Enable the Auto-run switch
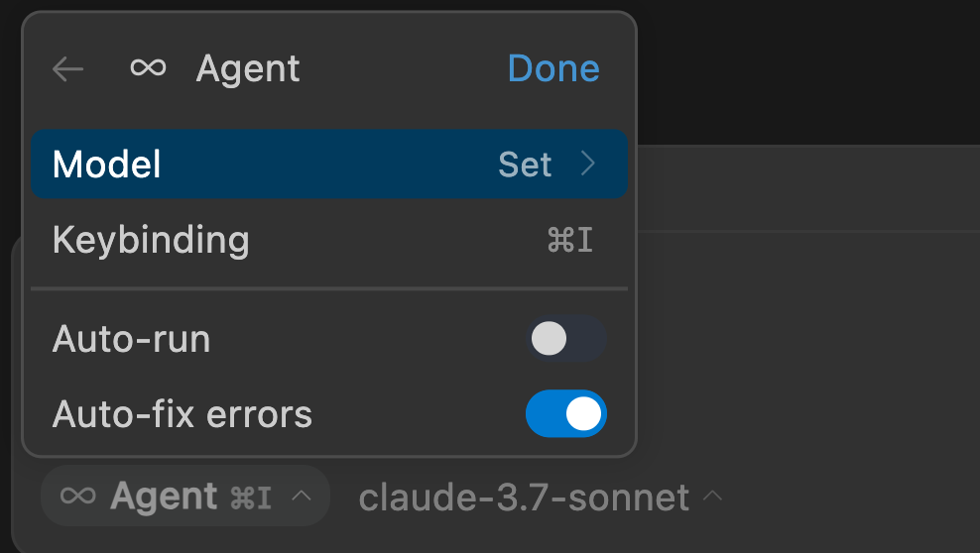This screenshot has height=553, width=980. pyautogui.click(x=565, y=339)
